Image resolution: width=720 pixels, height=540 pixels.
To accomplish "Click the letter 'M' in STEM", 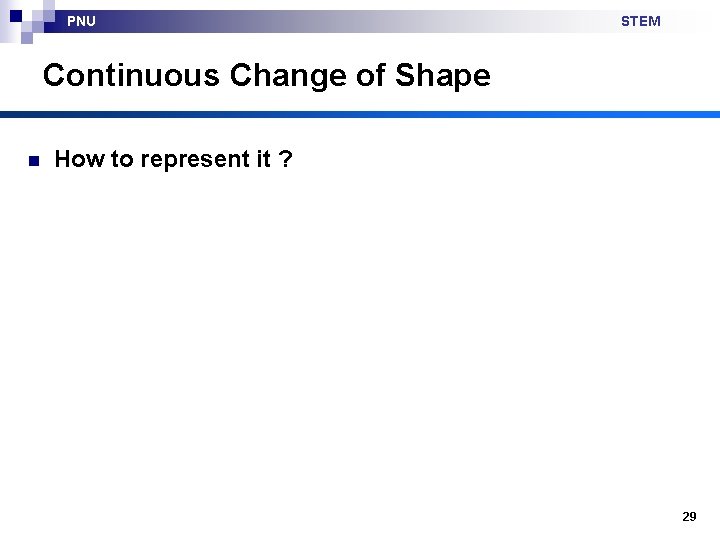I will point(654,21).
